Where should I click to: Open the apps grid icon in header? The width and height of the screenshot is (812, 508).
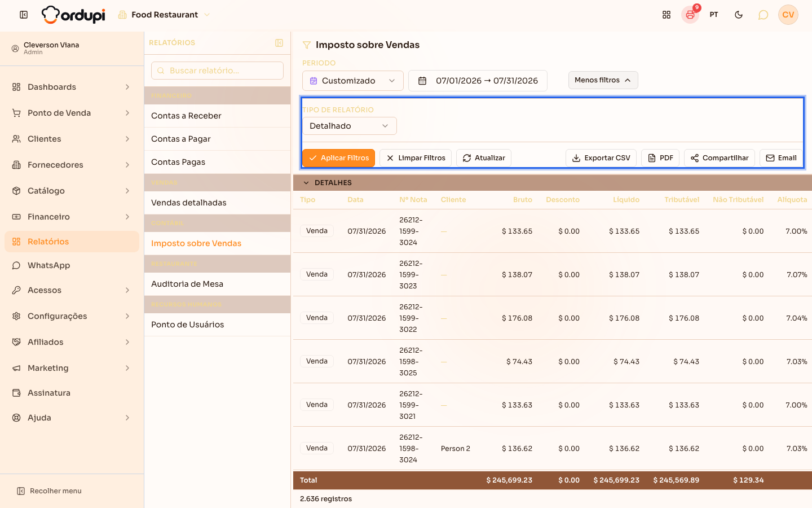tap(667, 15)
